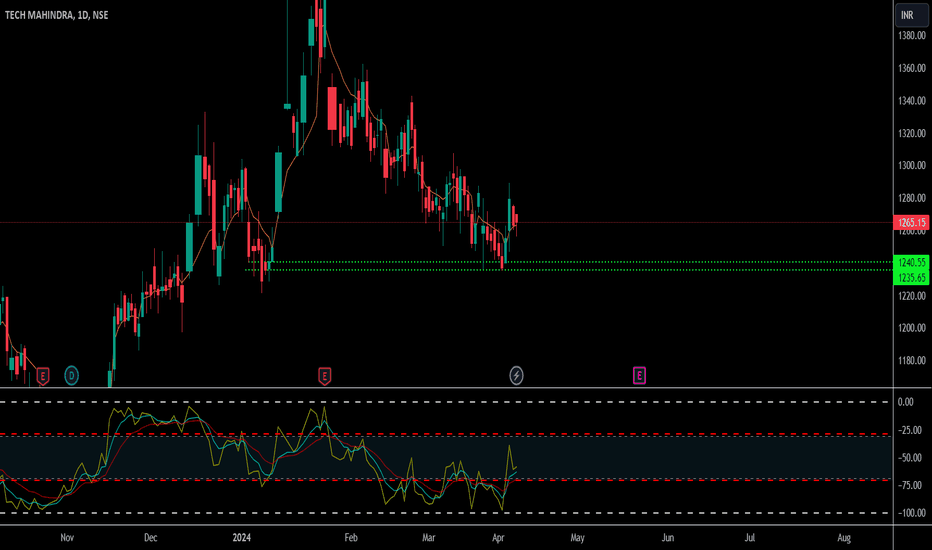Click the dividend D marker icon
This screenshot has height=550, width=932.
pos(71,376)
